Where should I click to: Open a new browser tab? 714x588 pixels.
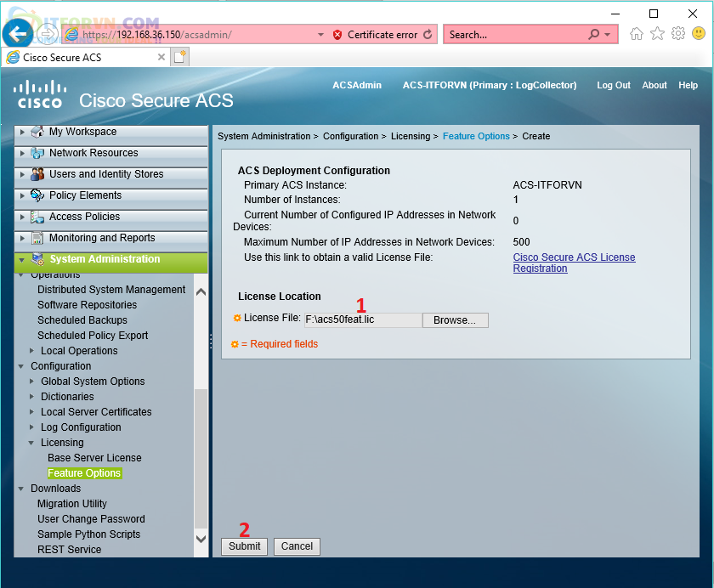(180, 57)
